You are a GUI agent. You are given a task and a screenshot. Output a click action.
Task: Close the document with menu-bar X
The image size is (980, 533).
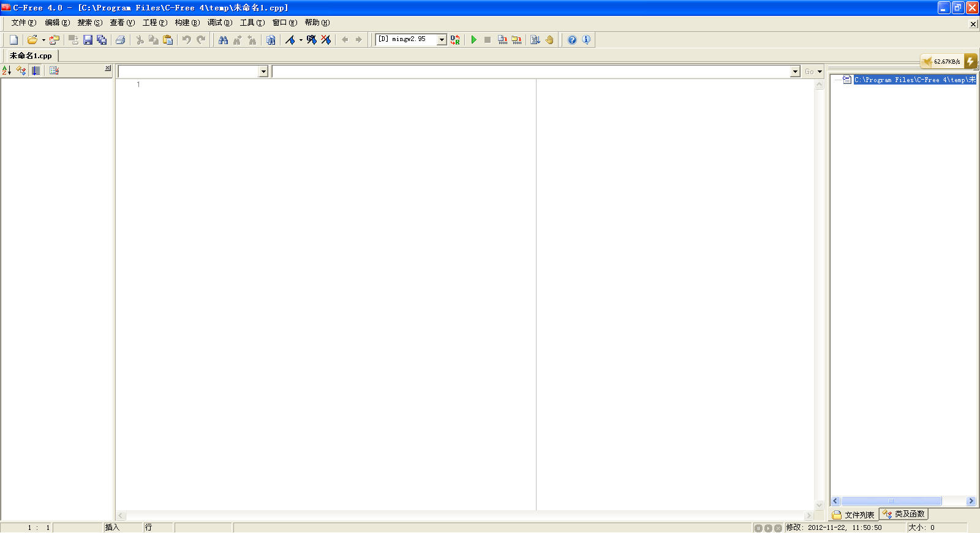pos(973,24)
